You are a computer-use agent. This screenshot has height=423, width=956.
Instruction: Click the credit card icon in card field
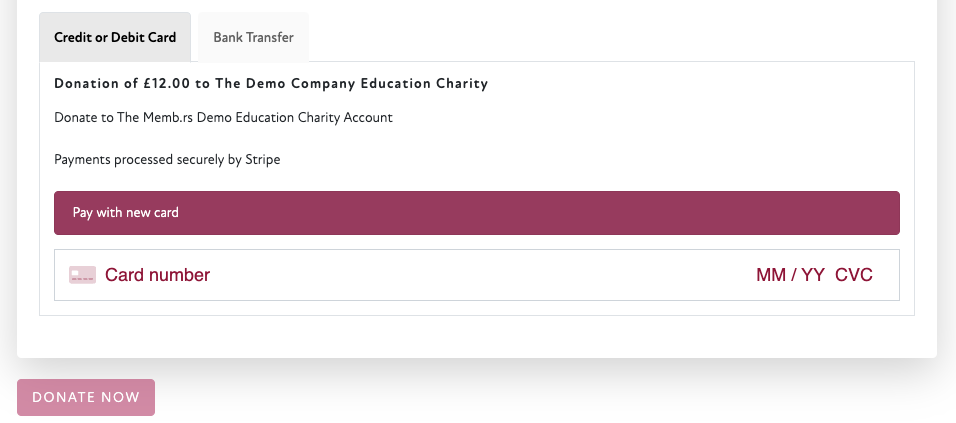(82, 275)
